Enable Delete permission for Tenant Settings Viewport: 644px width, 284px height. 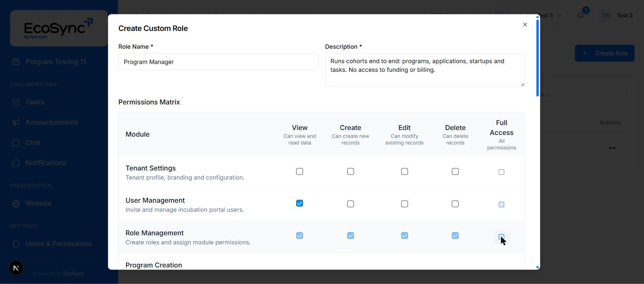(x=455, y=171)
